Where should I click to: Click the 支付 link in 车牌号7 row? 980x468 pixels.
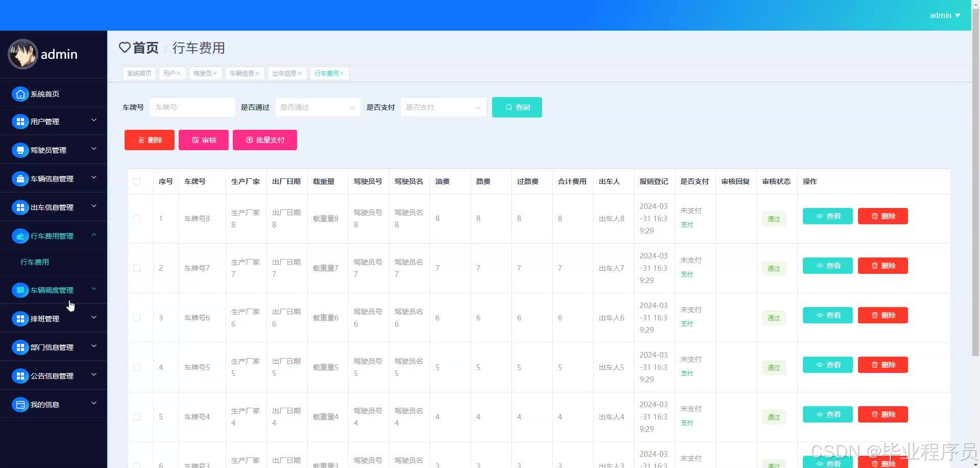click(687, 274)
